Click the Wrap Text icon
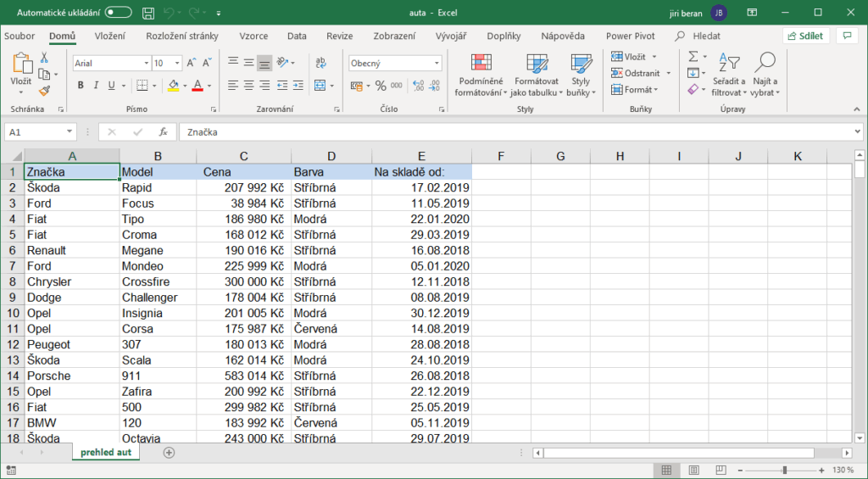The height and width of the screenshot is (479, 868). coord(320,63)
